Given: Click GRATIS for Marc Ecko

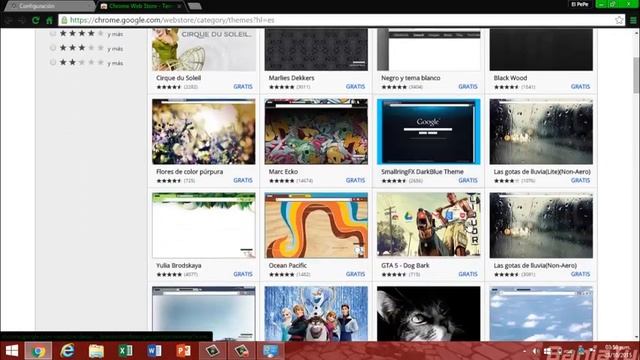Looking at the screenshot, I should tap(355, 180).
